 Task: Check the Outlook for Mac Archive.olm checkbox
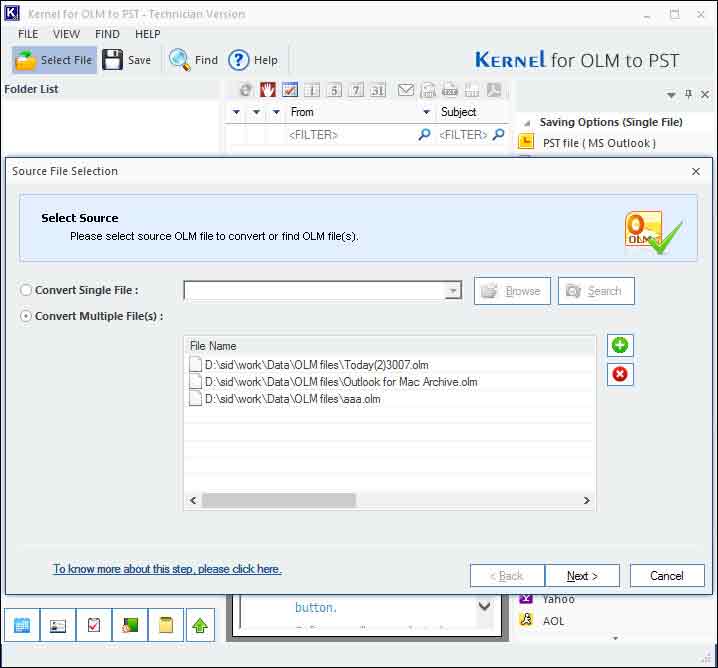pos(196,381)
